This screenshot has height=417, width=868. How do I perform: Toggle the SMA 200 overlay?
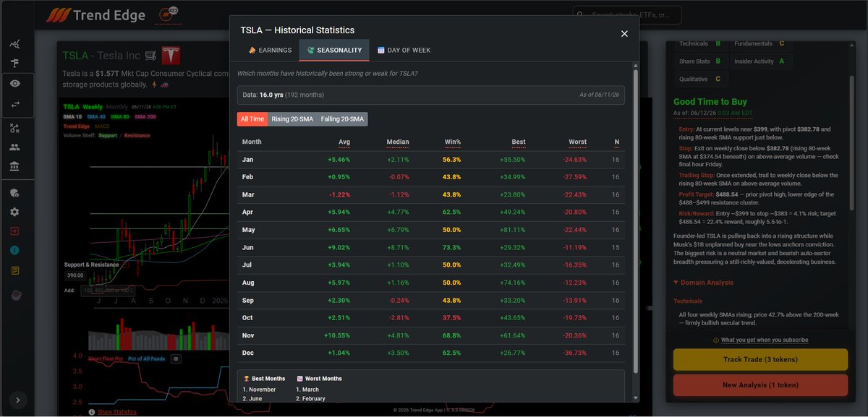145,116
